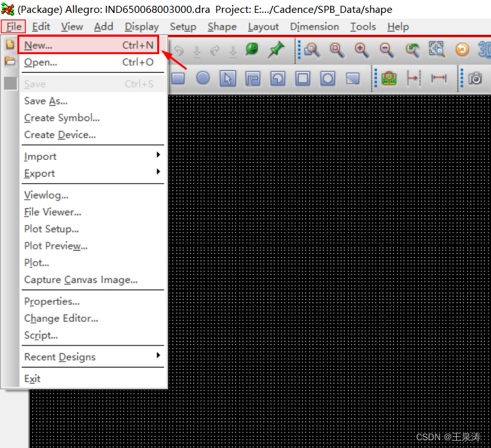Select Save As... in File menu

46,101
